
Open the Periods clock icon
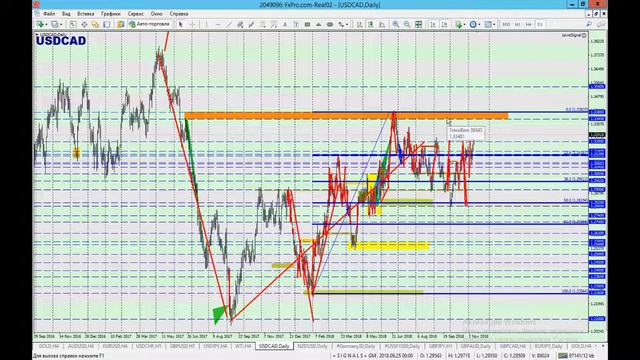473,24
